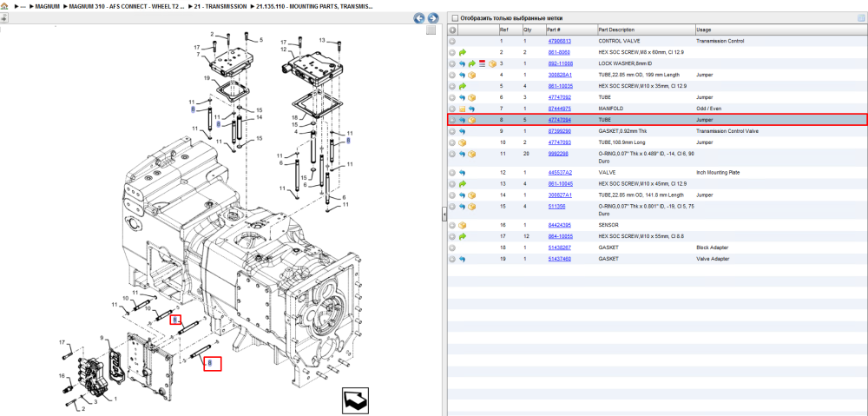Click callout 7 on the diagram
Screen dimensions: 868x416
coord(197,54)
